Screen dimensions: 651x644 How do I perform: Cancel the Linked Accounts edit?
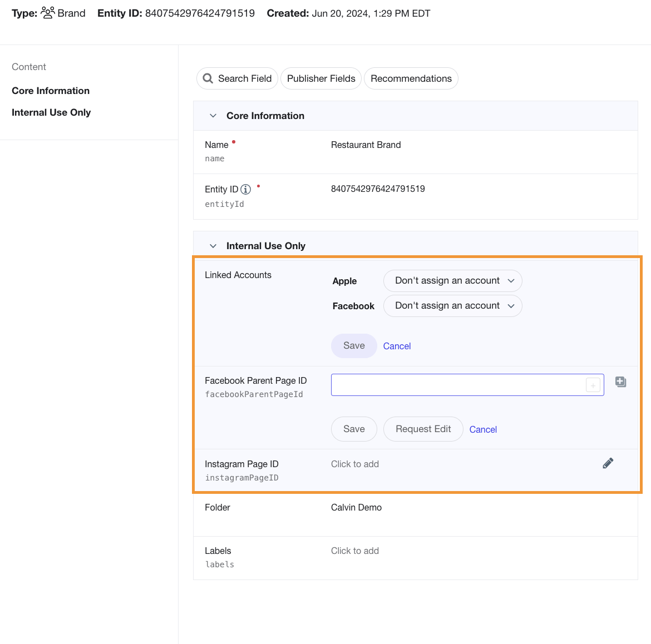397,346
